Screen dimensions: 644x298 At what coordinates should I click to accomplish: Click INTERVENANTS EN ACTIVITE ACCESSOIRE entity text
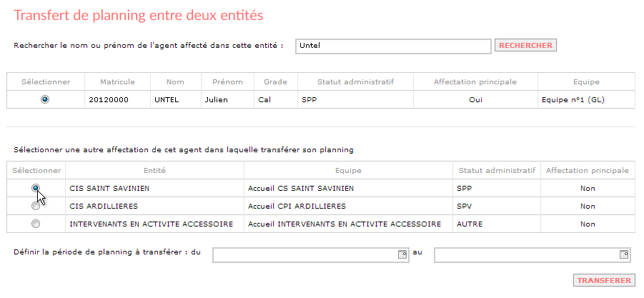click(x=151, y=224)
